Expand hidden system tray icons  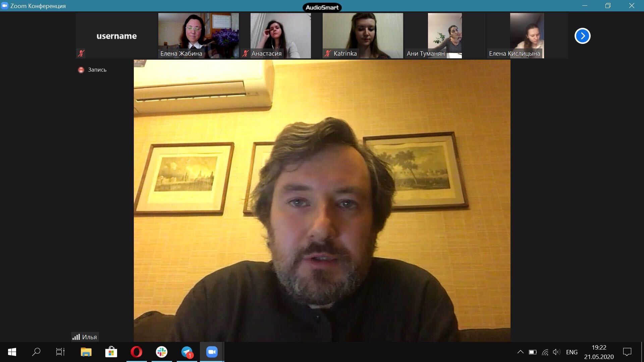tap(521, 352)
